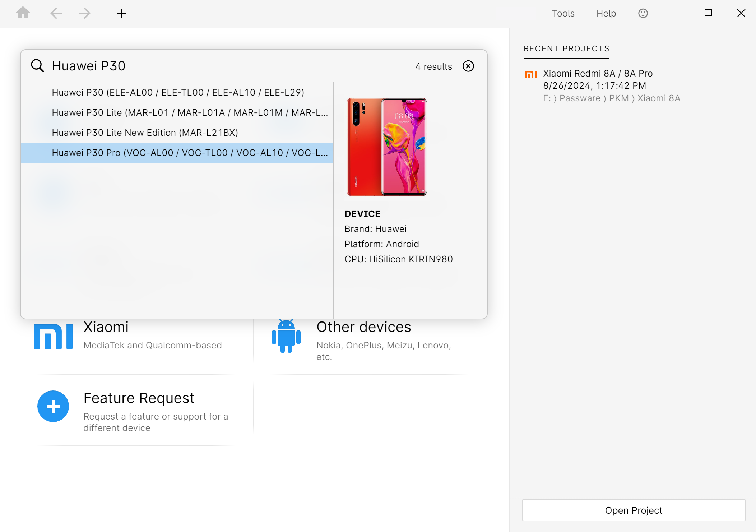Open the Tools menu
The height and width of the screenshot is (532, 756).
[563, 13]
